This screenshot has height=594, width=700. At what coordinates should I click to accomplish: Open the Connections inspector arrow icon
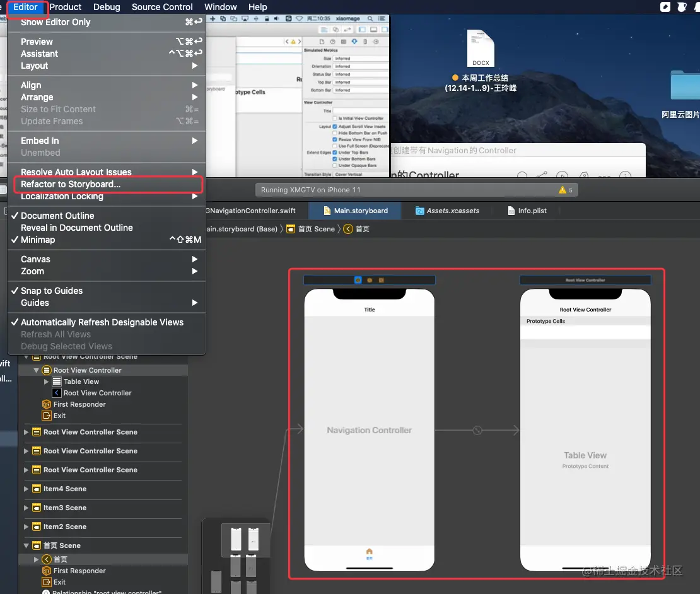(376, 42)
